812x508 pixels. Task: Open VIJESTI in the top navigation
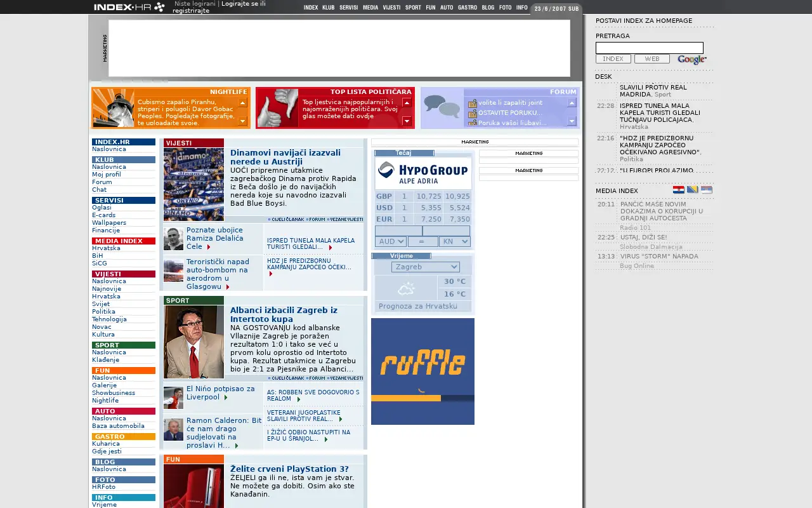[x=391, y=8]
